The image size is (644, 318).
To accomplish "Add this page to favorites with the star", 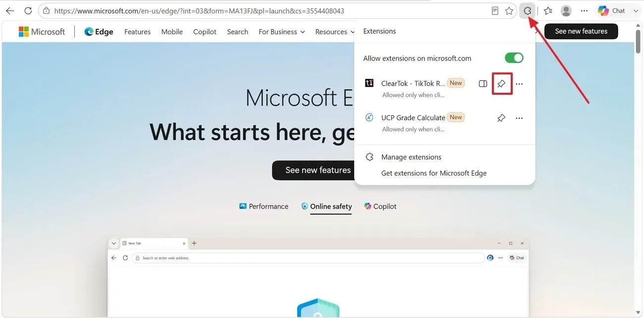I will tap(509, 10).
